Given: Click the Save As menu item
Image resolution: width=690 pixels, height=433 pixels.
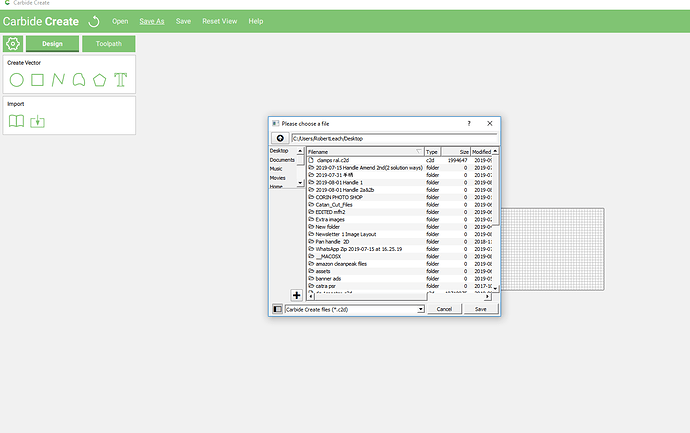Looking at the screenshot, I should click(152, 21).
